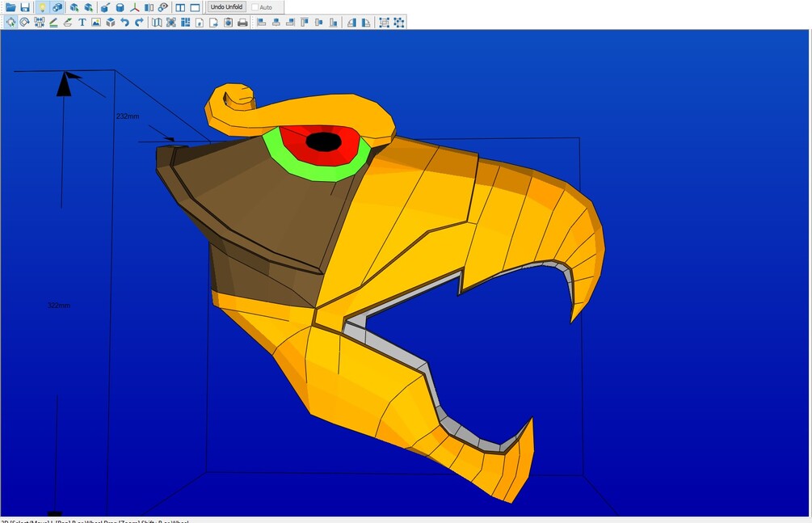812x523 pixels.
Task: Click the 322mm height dimension label
Action: coord(58,306)
